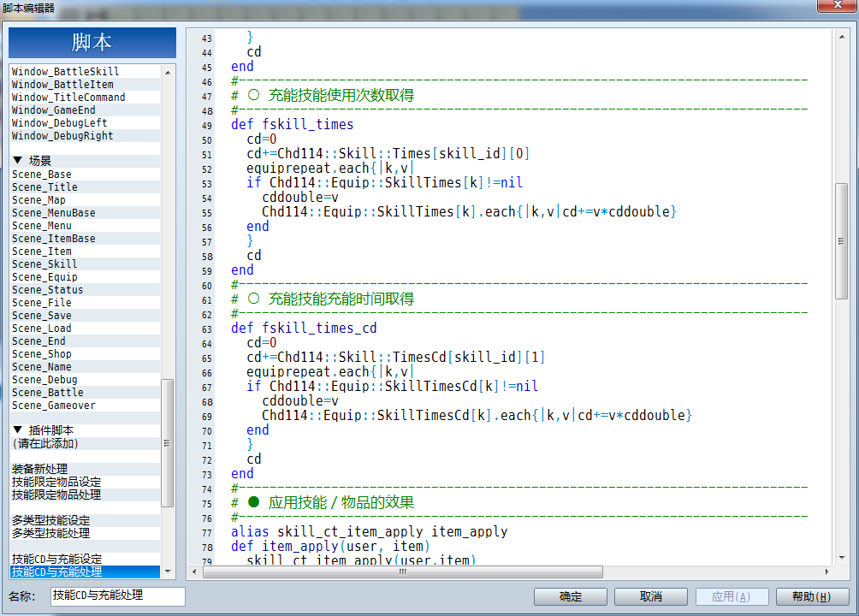Open the Scene_Title script
859x616 pixels.
pos(85,187)
